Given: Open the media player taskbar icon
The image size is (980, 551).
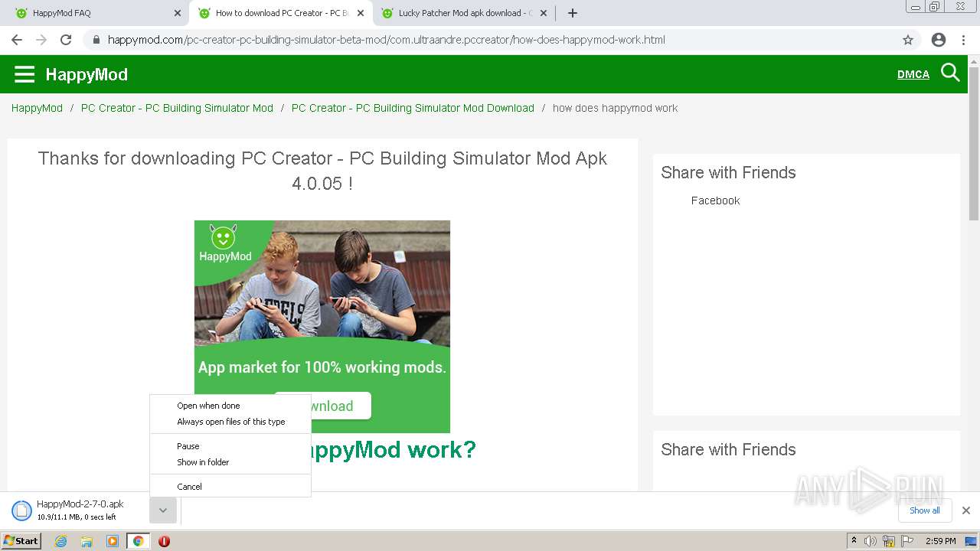Looking at the screenshot, I should click(113, 541).
